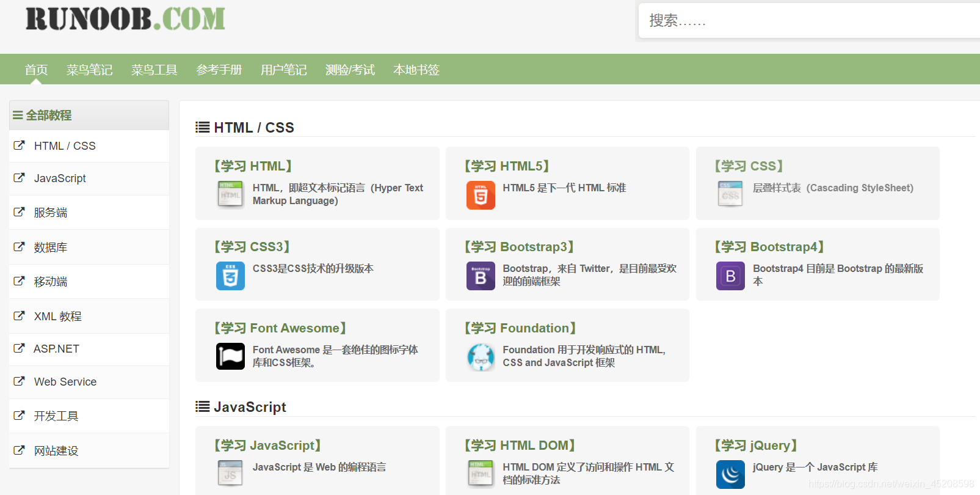Click the CSS tutorial icon
Viewport: 980px width, 495px height.
[x=730, y=194]
